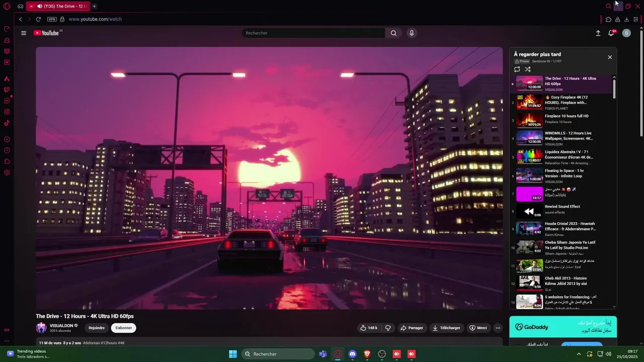Open the Create upload icon
The height and width of the screenshot is (362, 644).
pos(598,33)
